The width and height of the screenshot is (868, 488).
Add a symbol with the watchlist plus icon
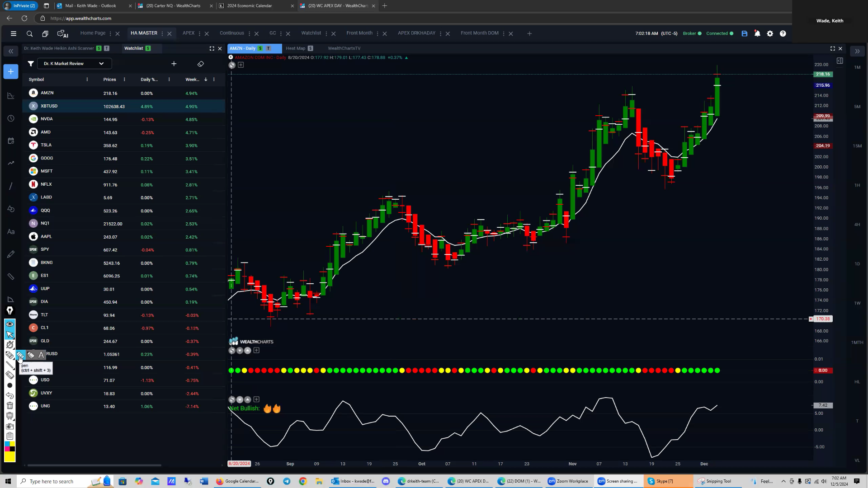point(174,64)
